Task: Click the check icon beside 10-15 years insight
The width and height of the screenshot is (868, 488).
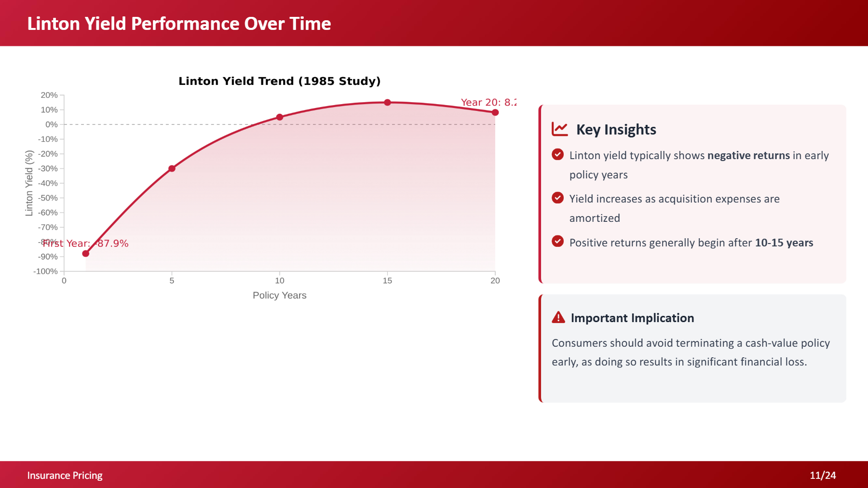Action: 557,241
